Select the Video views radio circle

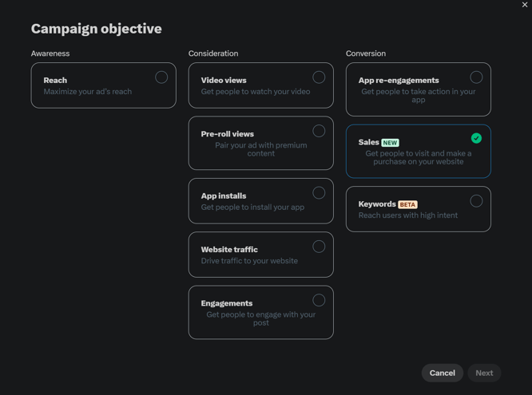click(319, 77)
